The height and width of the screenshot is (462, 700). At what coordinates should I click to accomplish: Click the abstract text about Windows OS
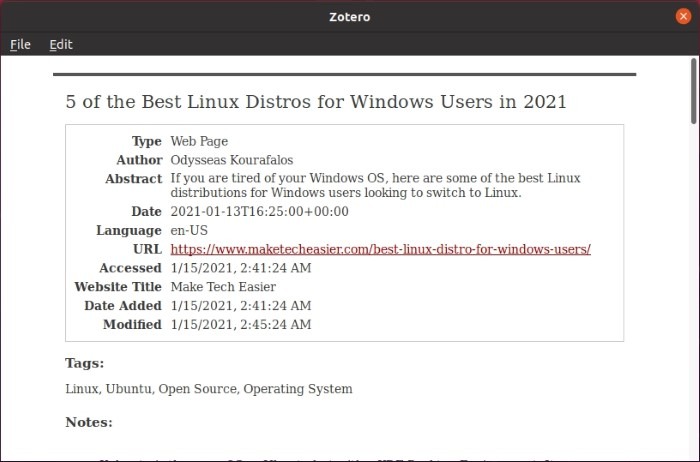(x=375, y=185)
